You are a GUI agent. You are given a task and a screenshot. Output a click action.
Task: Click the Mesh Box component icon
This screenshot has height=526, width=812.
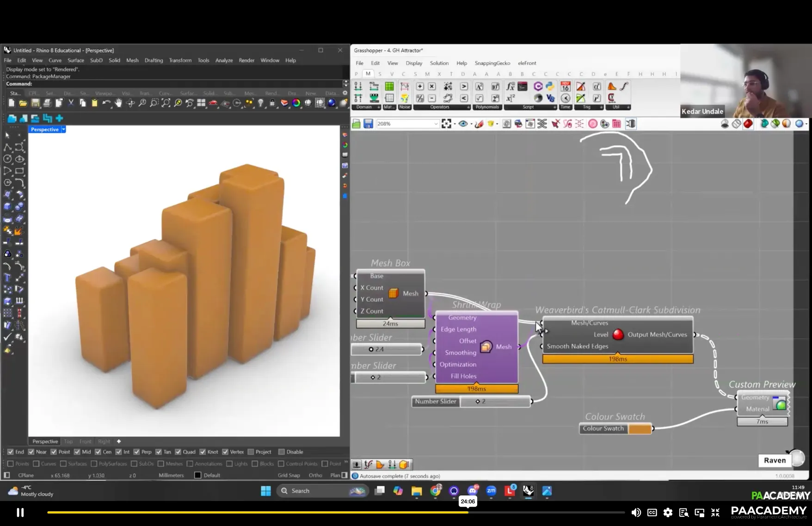pos(393,293)
